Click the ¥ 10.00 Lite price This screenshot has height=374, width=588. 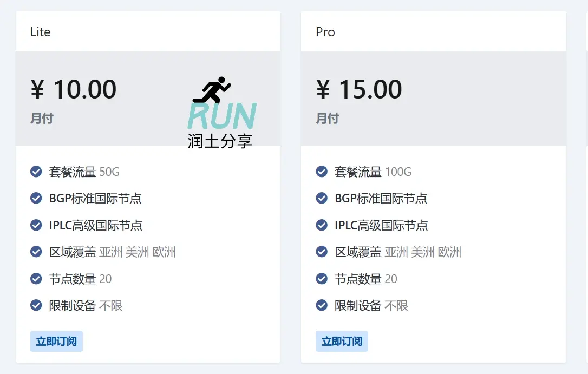(74, 89)
